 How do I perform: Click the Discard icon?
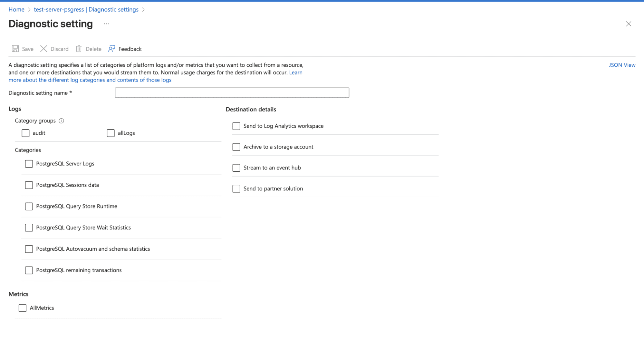pyautogui.click(x=44, y=49)
